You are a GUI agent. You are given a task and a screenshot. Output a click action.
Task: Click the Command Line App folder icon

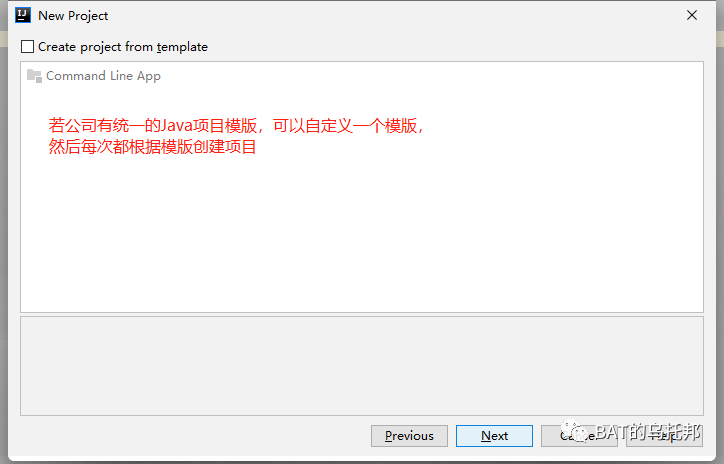[34, 76]
